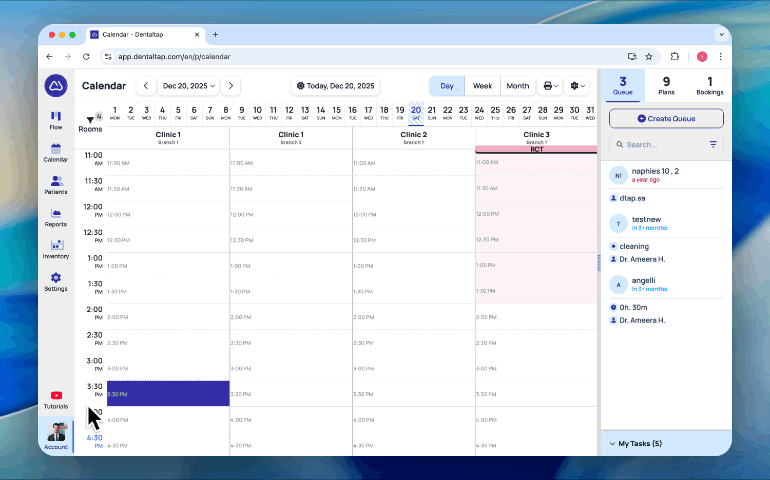Switch to the Bookings tab
The height and width of the screenshot is (480, 770).
(x=710, y=85)
